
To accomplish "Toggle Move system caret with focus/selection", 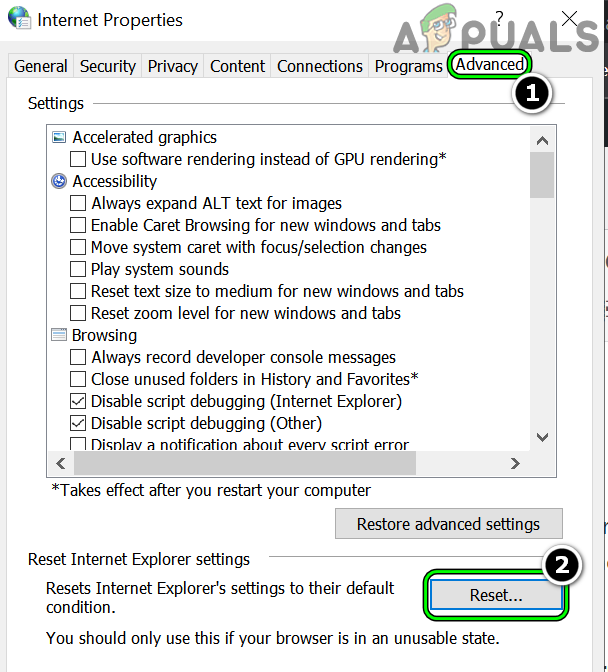I will pyautogui.click(x=78, y=247).
